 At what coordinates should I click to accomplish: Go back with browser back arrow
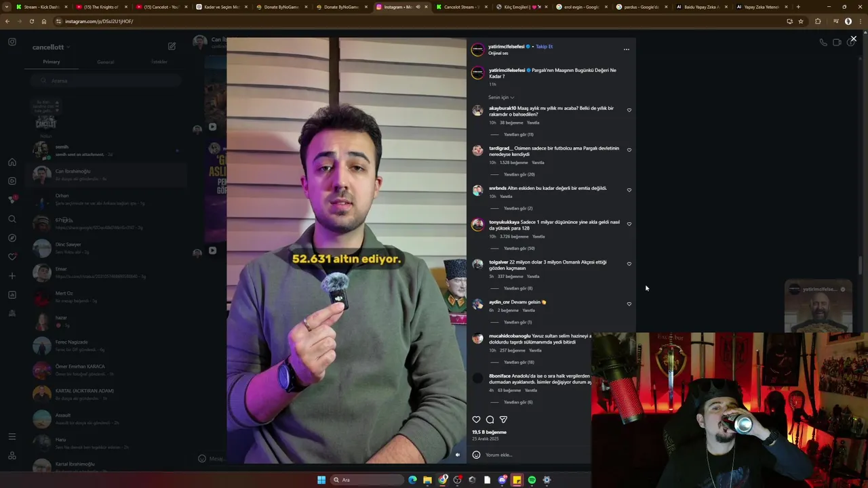[7, 21]
